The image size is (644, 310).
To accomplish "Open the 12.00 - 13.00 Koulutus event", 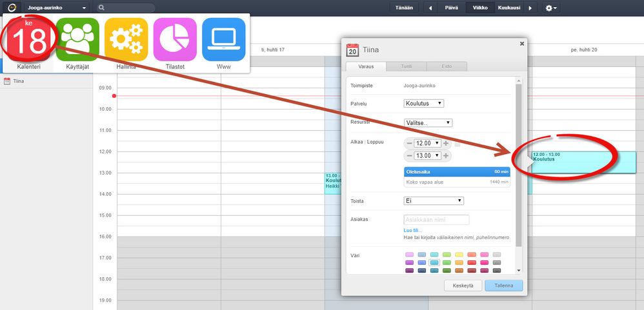I will pos(584,162).
